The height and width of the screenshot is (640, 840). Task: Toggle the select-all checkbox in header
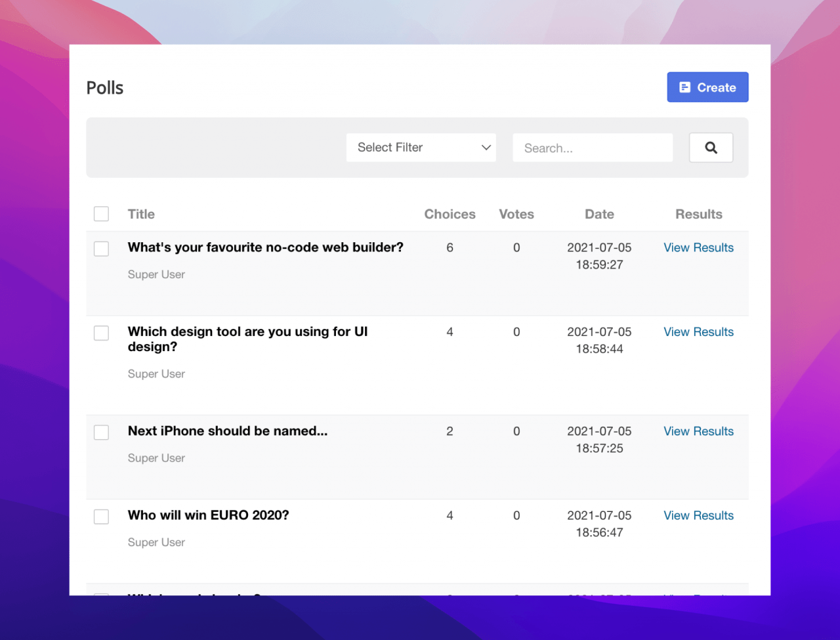(101, 214)
